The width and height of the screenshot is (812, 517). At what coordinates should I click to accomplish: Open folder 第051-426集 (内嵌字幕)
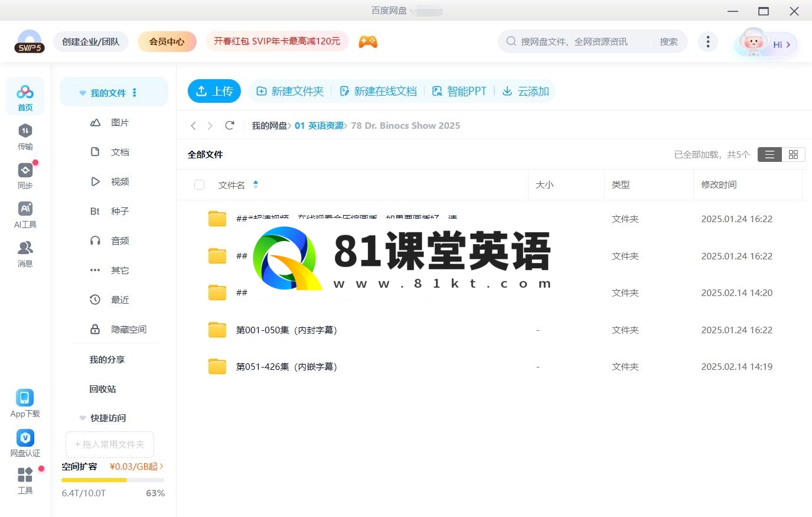tap(286, 366)
